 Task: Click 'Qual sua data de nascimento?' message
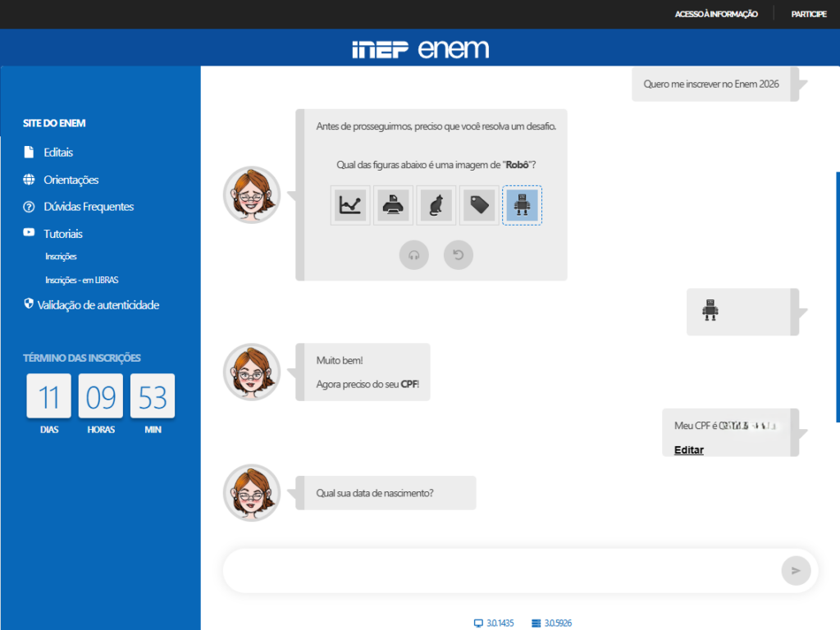coord(375,493)
